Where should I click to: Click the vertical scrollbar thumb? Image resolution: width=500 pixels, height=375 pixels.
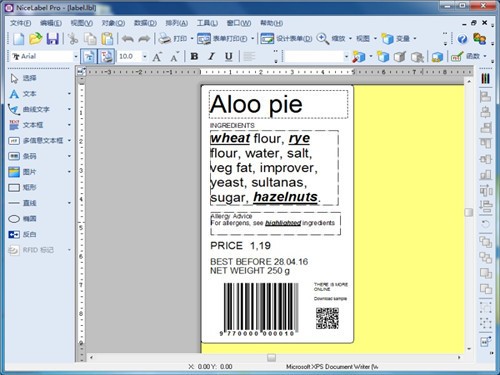coord(469,212)
